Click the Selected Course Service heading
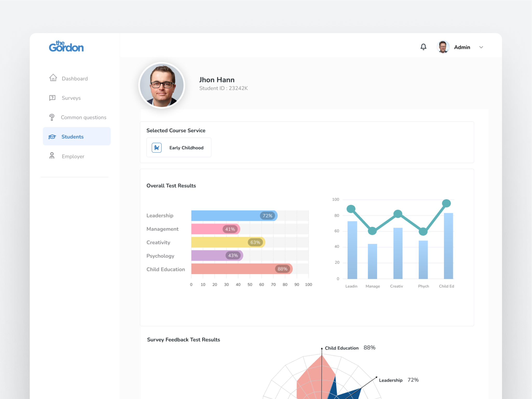Viewport: 532px width, 399px height. point(176,130)
